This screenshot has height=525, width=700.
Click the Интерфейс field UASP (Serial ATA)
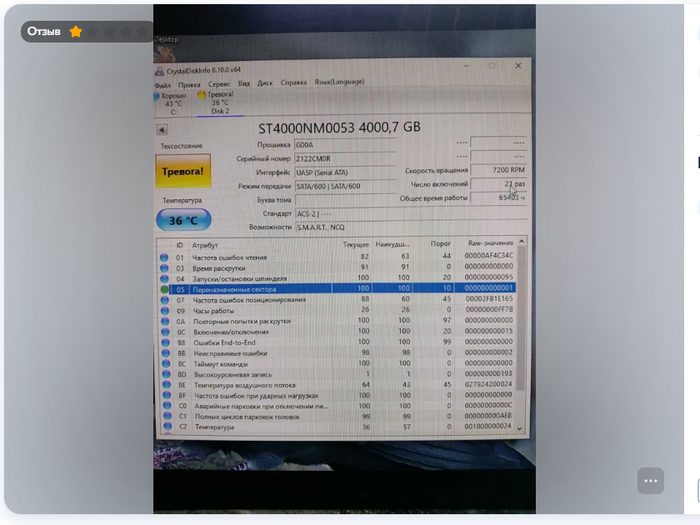pos(345,172)
